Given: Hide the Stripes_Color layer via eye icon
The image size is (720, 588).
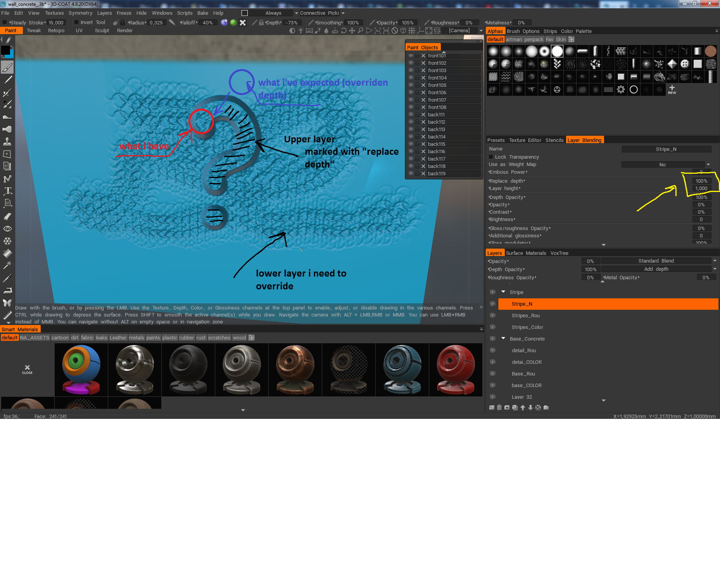Looking at the screenshot, I should pyautogui.click(x=492, y=327).
